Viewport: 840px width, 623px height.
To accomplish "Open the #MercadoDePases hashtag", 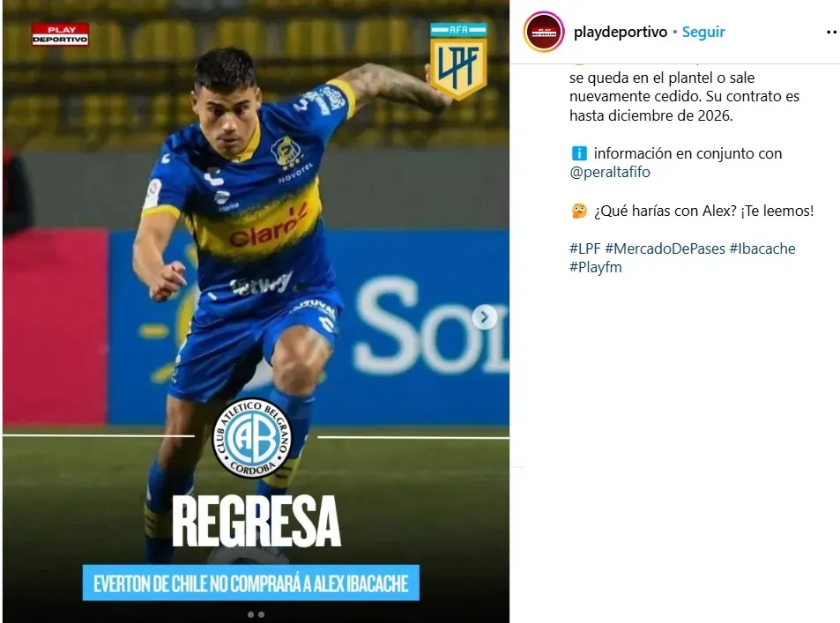I will (x=665, y=248).
